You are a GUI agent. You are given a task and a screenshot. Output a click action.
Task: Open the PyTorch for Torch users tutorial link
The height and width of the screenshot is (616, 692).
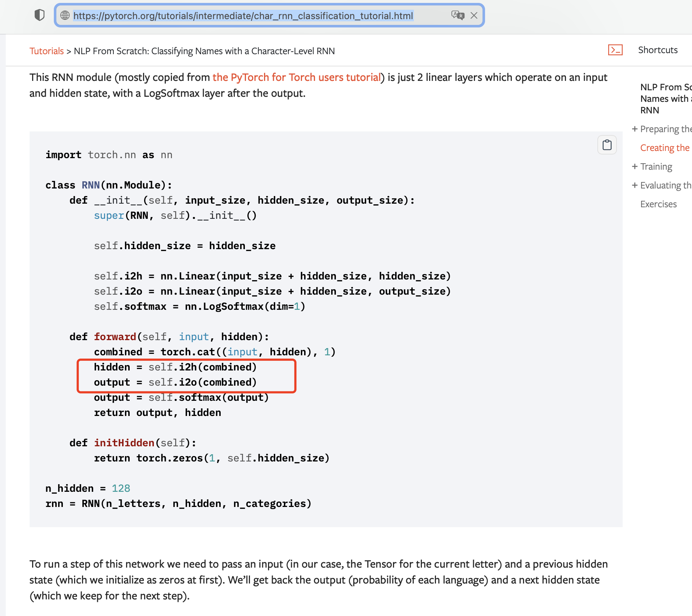tap(295, 77)
